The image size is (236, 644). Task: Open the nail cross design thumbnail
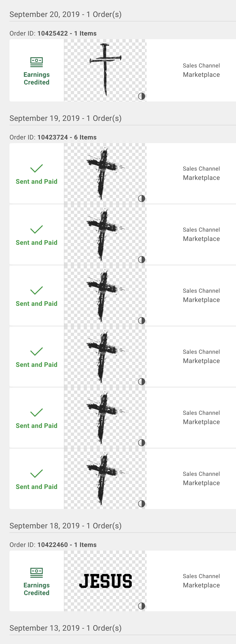click(x=105, y=70)
